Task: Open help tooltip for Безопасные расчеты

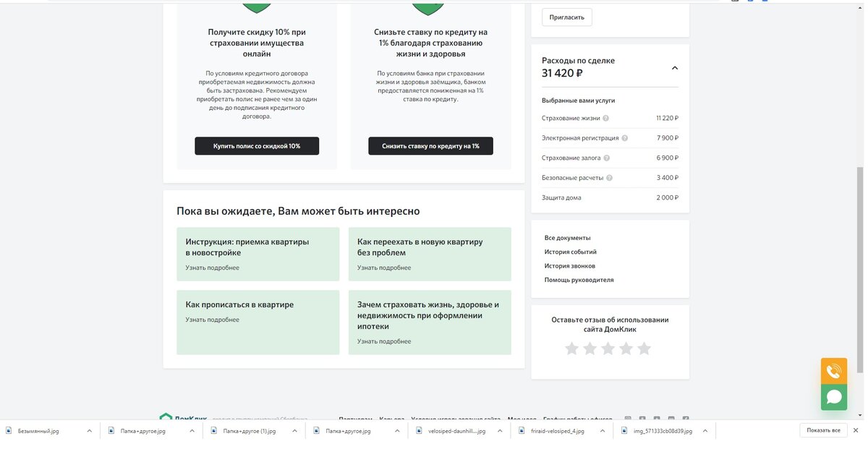Action: 610,178
